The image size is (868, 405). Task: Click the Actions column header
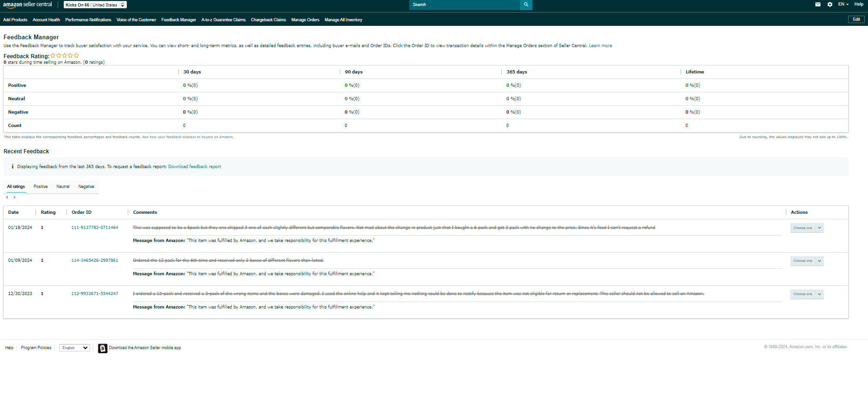coord(799,212)
